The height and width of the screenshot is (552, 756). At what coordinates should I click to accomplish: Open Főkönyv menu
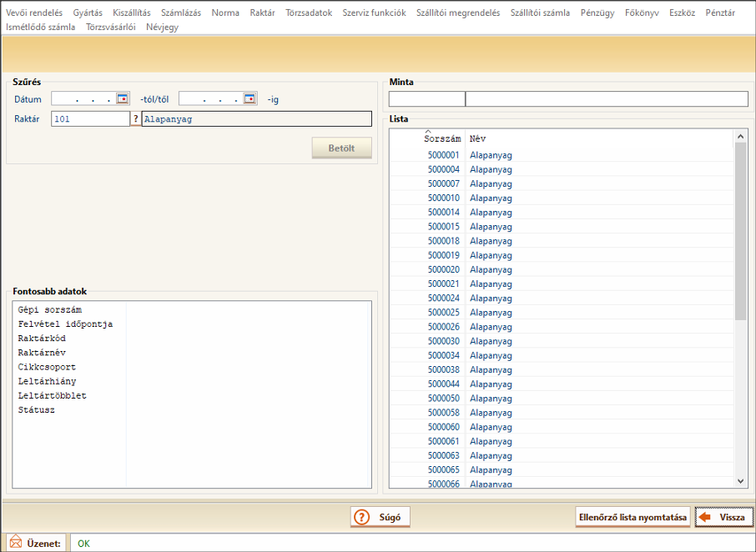(642, 13)
